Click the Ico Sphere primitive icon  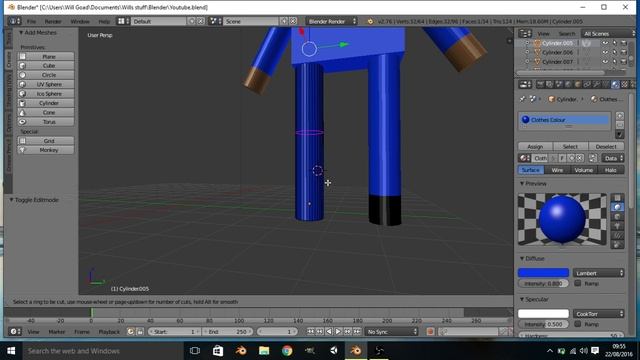[x=23, y=94]
